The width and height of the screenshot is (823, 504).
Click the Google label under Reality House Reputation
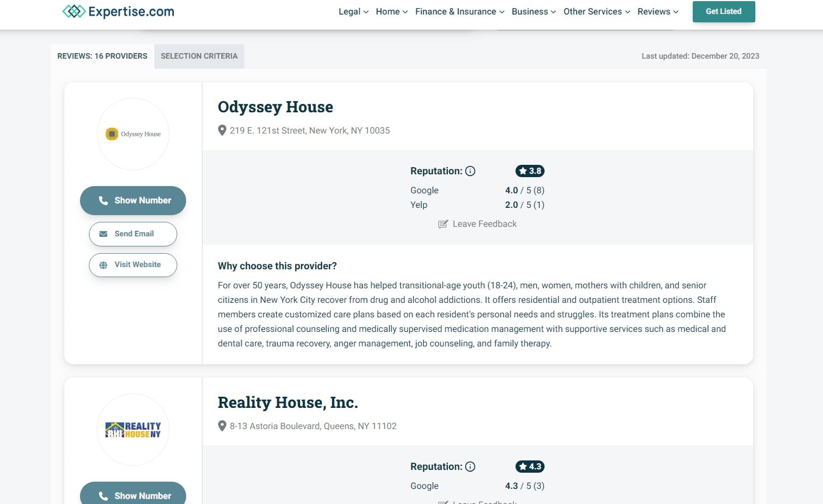pos(424,486)
